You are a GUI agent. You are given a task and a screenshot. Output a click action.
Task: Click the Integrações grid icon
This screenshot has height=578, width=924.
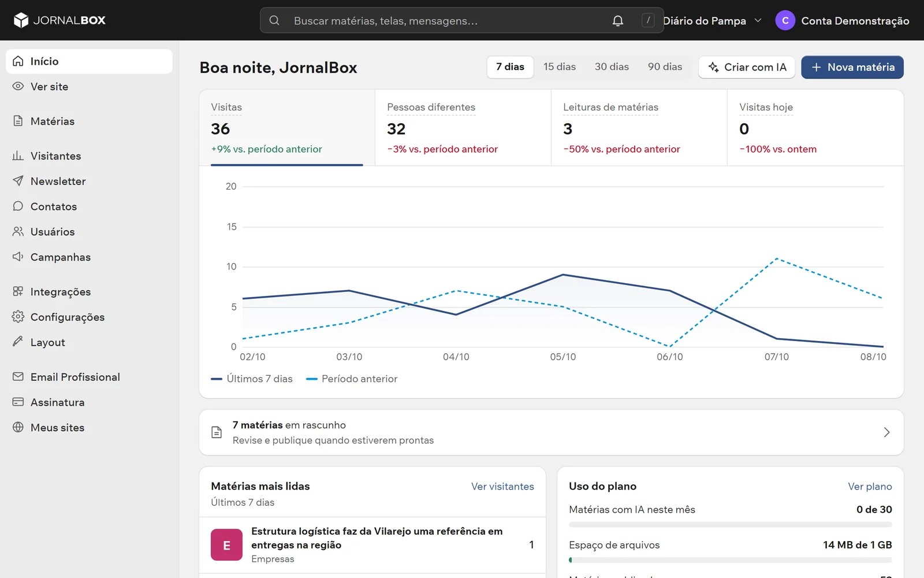pyautogui.click(x=18, y=291)
